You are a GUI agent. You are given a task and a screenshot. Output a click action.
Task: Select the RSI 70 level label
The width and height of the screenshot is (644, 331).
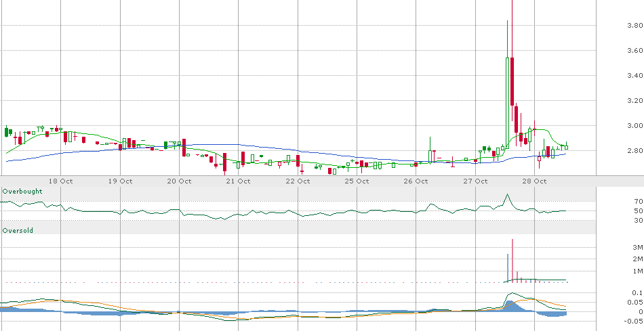click(x=639, y=202)
